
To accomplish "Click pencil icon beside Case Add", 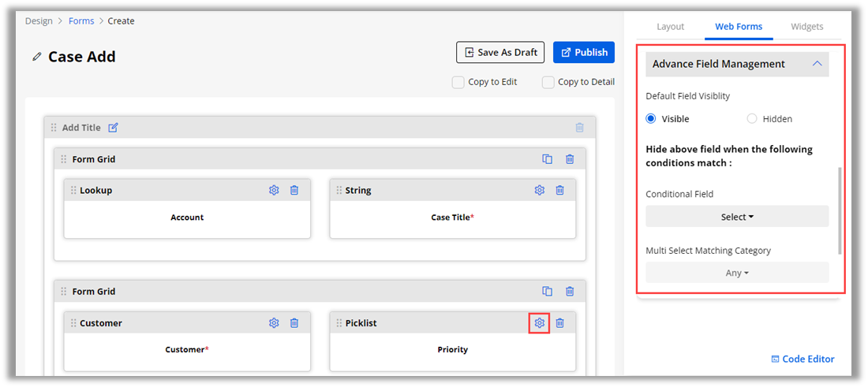I will tap(36, 57).
